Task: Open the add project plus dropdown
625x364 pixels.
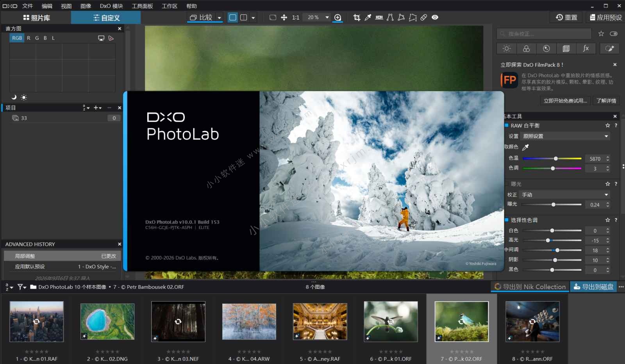Action: pyautogui.click(x=98, y=108)
